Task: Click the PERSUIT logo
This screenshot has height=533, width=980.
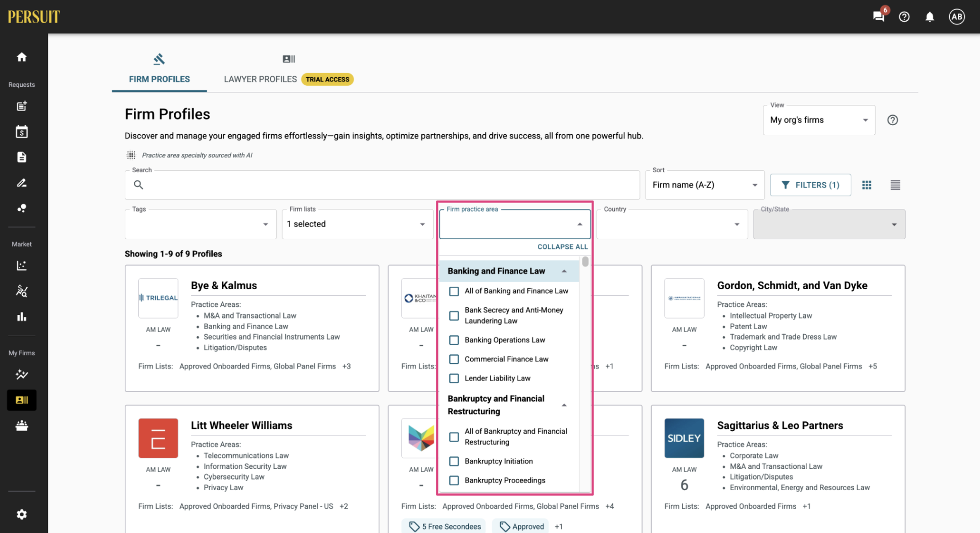Action: (34, 17)
